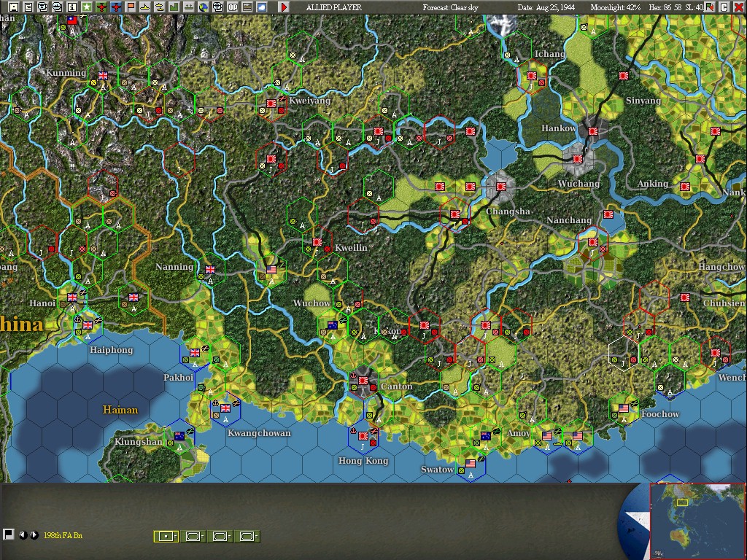The width and height of the screenshot is (747, 560).
Task: Select the Australian unit west of Amoy
Action: (486, 436)
